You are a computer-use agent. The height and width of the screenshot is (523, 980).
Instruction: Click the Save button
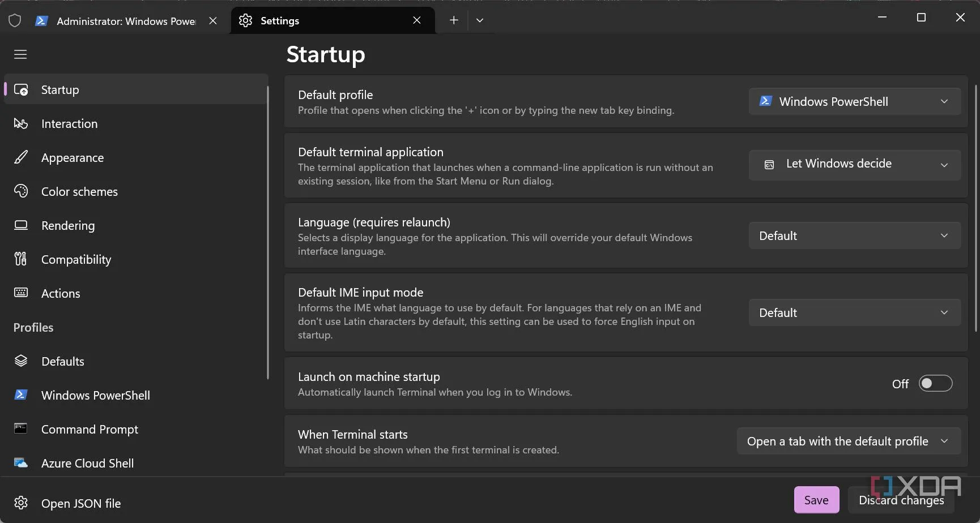coord(816,500)
